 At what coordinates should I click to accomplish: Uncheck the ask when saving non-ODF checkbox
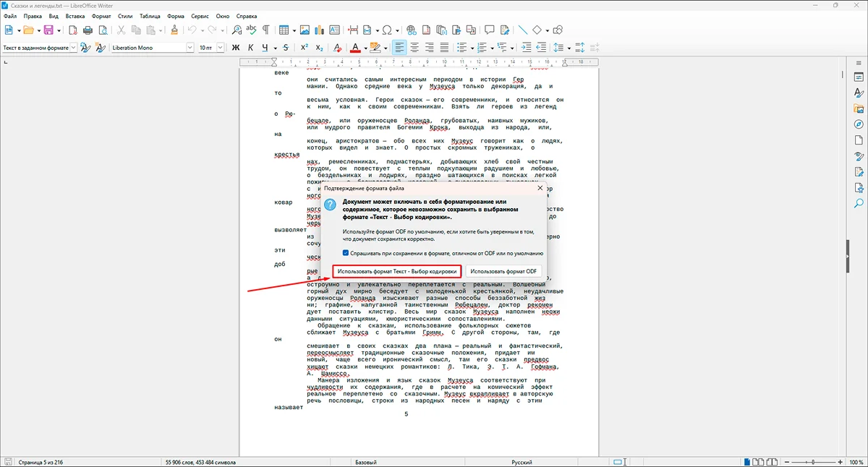click(346, 254)
